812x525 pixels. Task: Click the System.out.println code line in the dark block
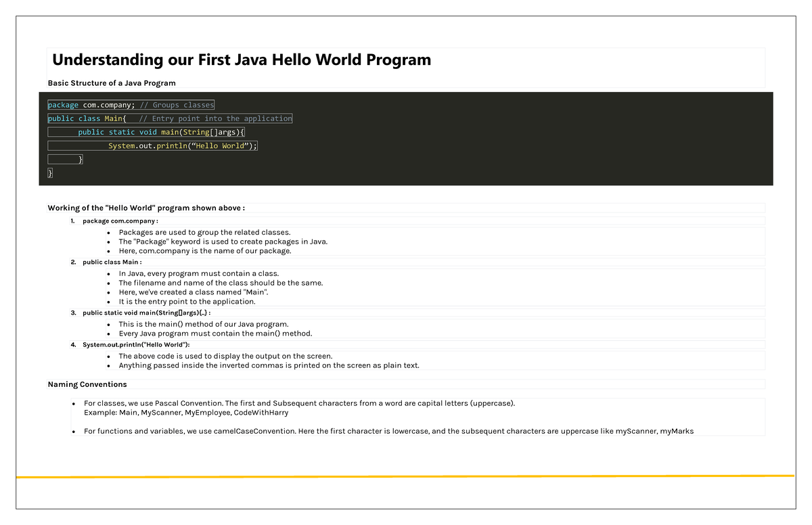coord(183,146)
